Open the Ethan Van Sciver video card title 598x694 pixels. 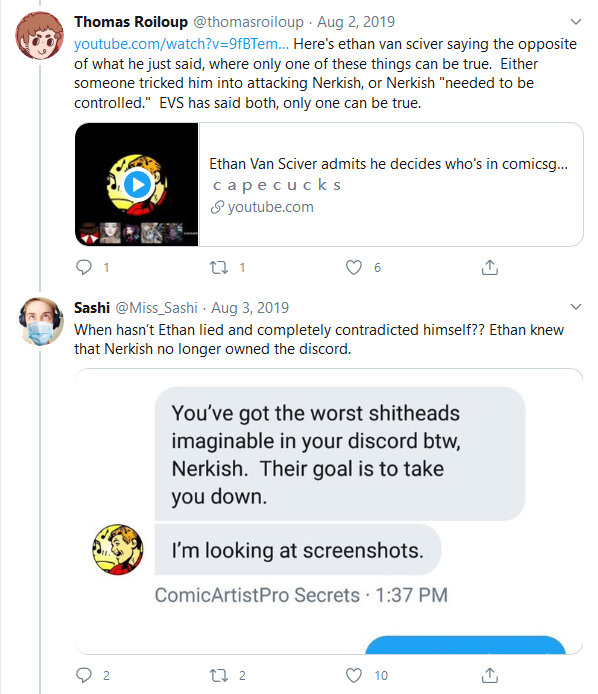coord(388,164)
